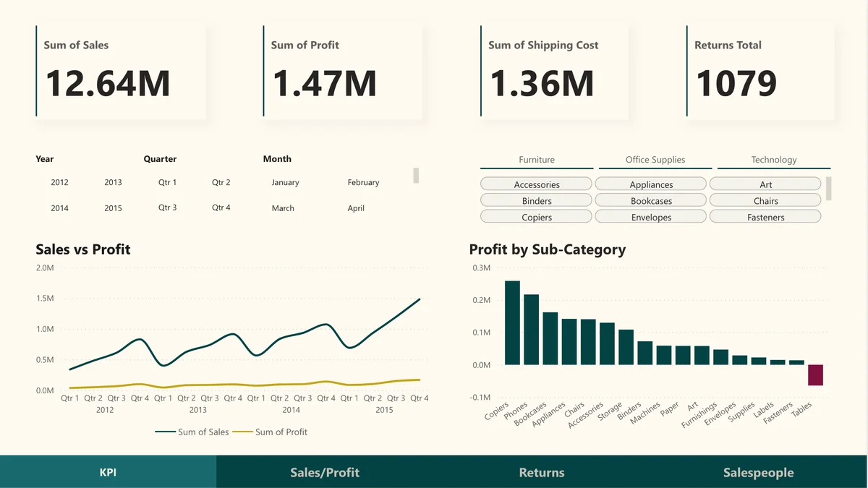
Task: Select year 2015 in the Year slicer
Action: pos(113,207)
